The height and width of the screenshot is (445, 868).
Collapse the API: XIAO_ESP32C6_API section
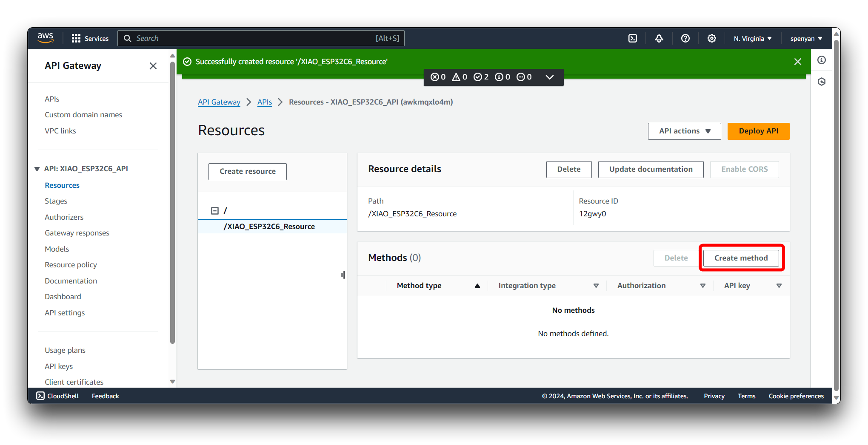(37, 169)
